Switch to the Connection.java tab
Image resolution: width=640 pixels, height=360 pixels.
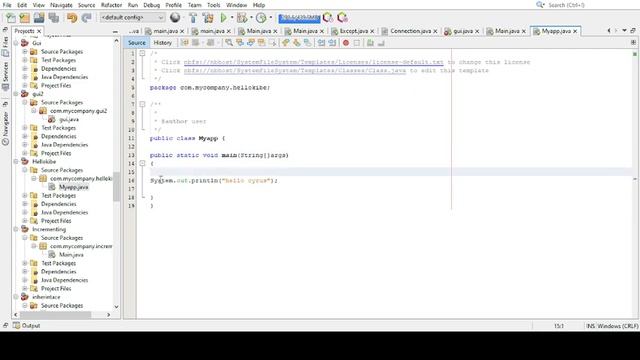click(410, 31)
